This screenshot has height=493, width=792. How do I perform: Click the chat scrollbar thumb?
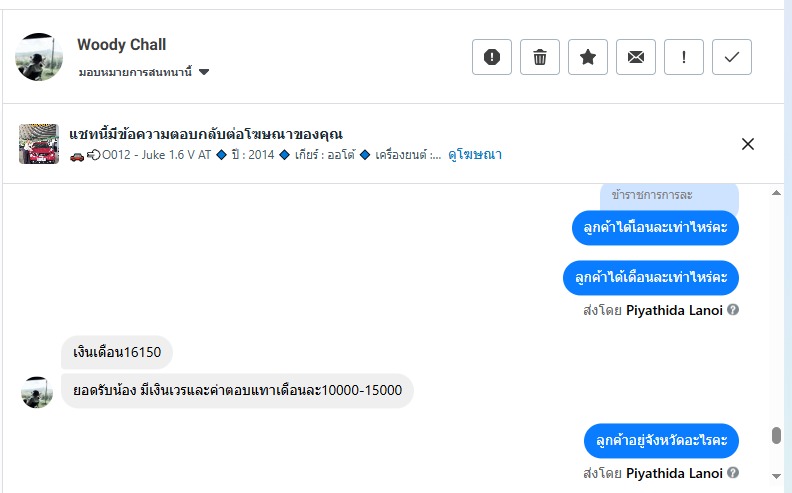click(775, 436)
